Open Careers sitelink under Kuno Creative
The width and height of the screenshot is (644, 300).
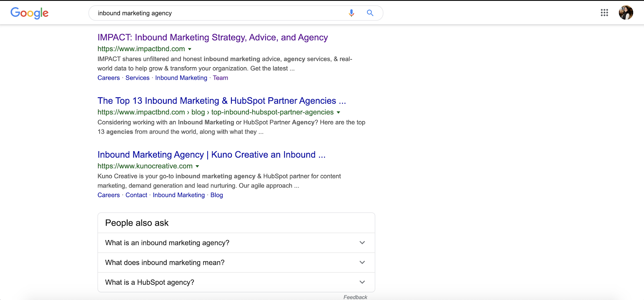coord(109,195)
